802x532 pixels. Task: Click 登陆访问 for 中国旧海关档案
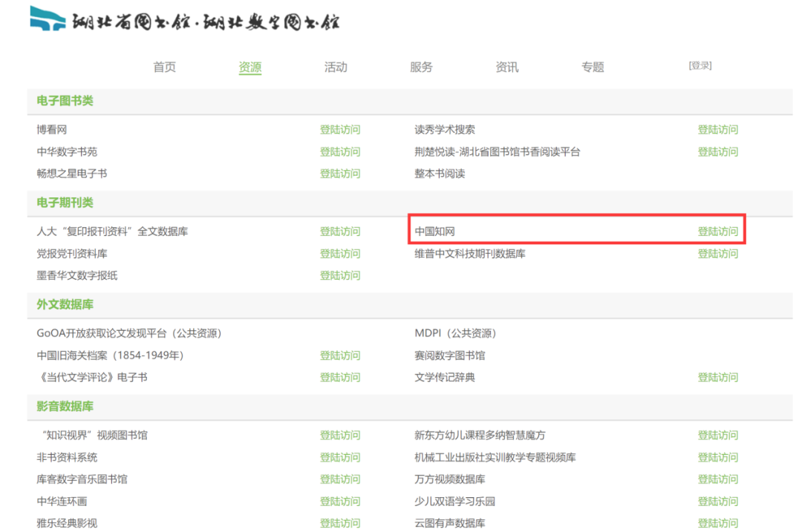[340, 355]
